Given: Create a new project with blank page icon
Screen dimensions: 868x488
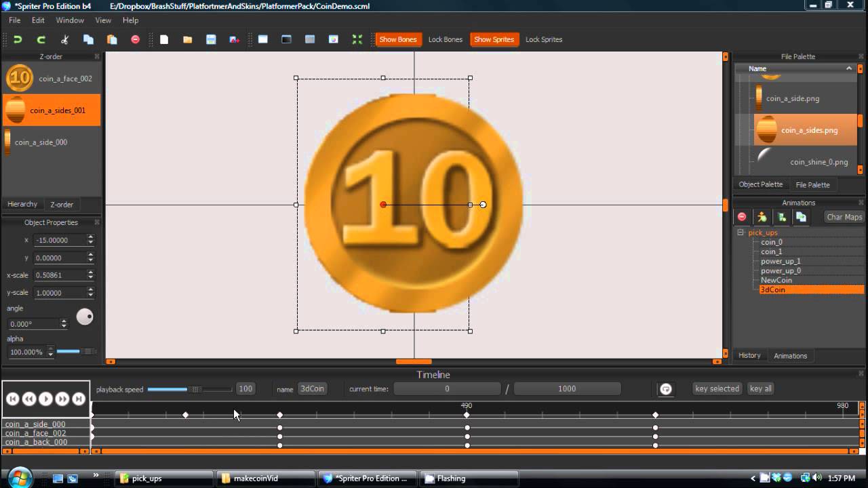Looking at the screenshot, I should 164,39.
